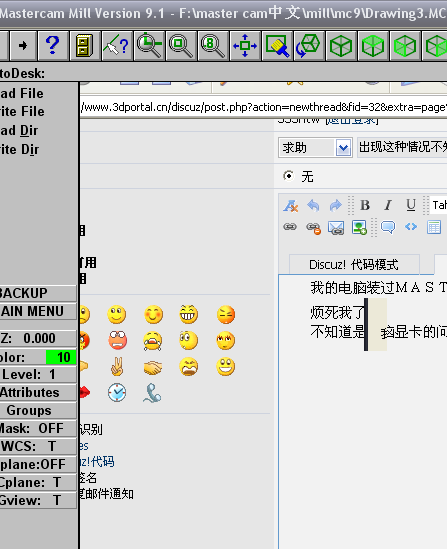Open the font name dropdown in editor
The width and height of the screenshot is (447, 549).
click(438, 205)
